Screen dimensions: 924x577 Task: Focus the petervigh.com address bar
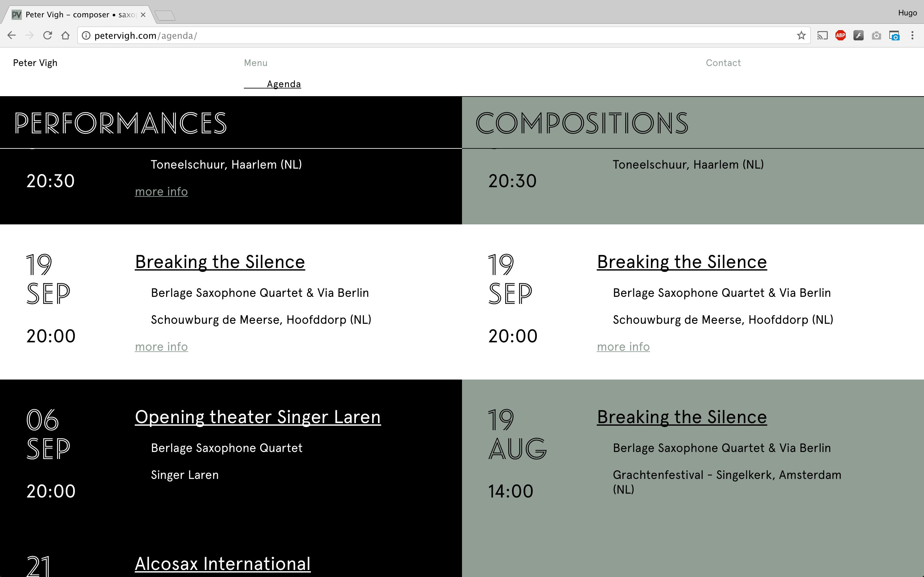tap(443, 36)
